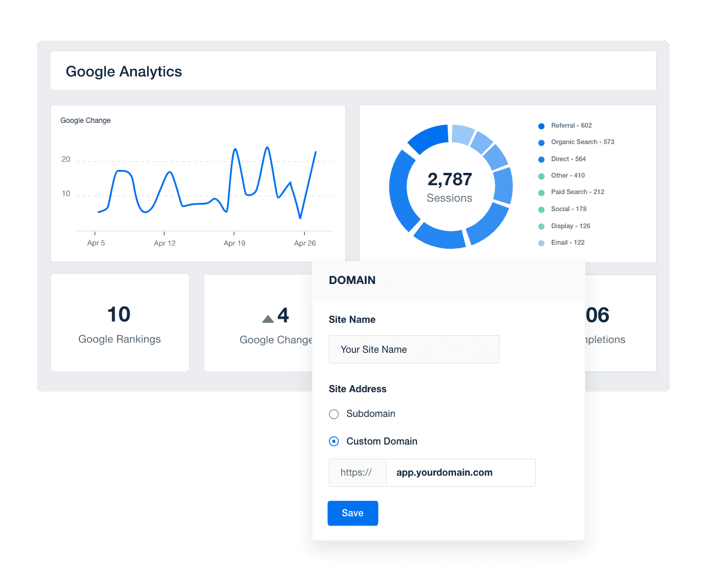The image size is (706, 588).
Task: Click the https:// prefix box
Action: [x=357, y=472]
